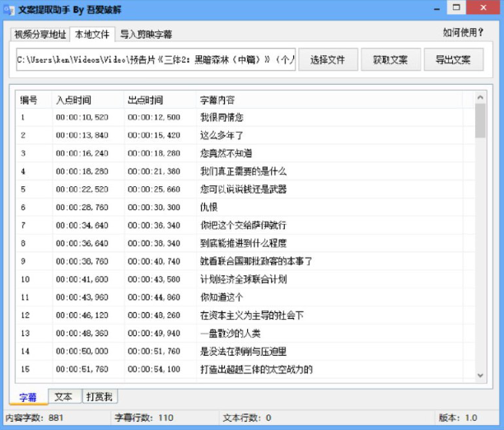Switch to the bottom 字幕 tab
504x430 pixels.
point(28,397)
